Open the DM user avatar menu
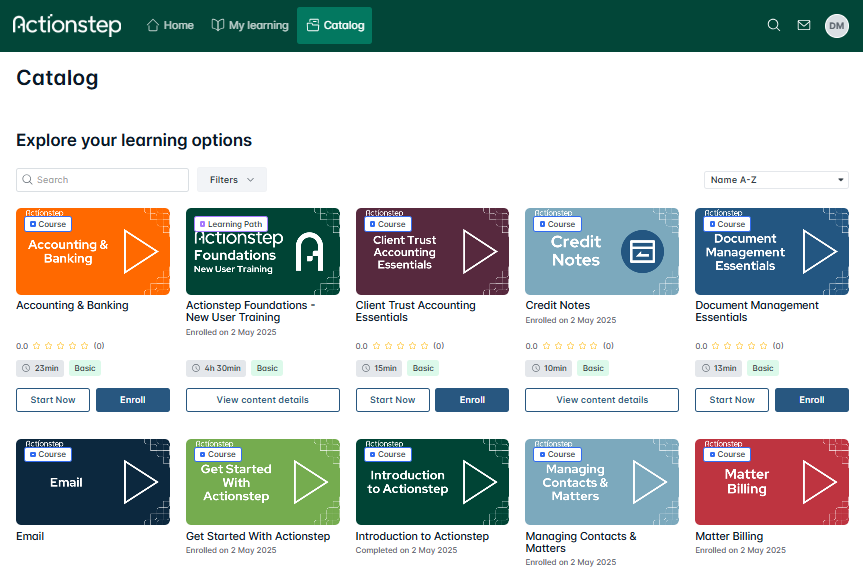863x569 pixels. 837,26
